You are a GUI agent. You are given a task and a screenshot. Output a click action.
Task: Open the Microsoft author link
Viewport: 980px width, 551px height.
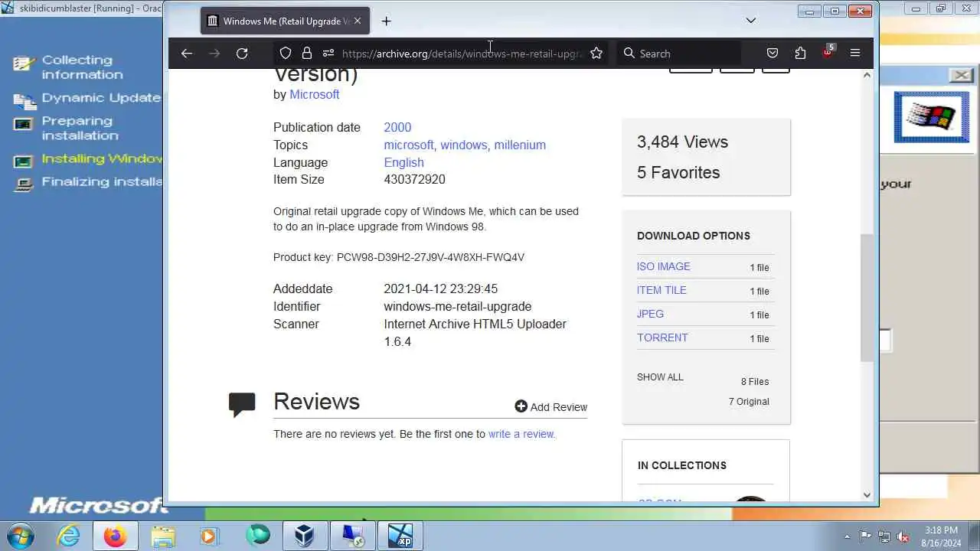click(x=314, y=94)
